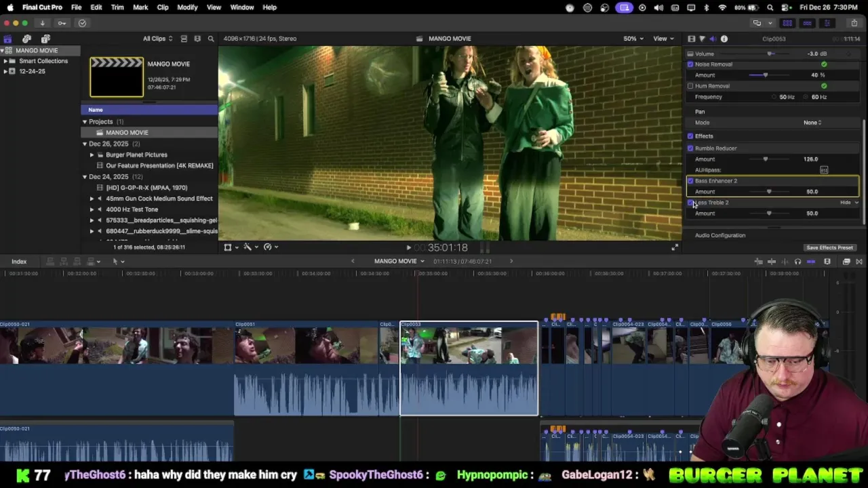This screenshot has height=488, width=868.
Task: Adjust the Noise Removal Amount slider
Action: coord(766,75)
